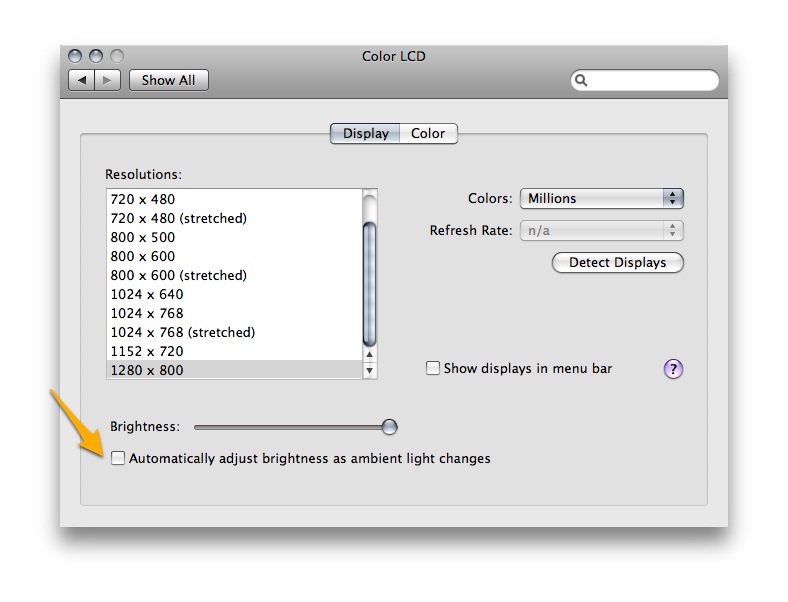Select the 1024 x 768 (stretched) resolution
788x602 pixels.
tap(234, 332)
